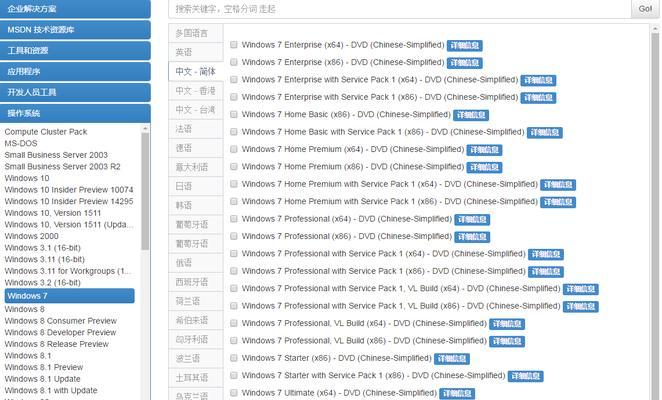Open 详细信息 for Home Basic with Service Pack 1
This screenshot has width=662, height=400.
pos(545,133)
